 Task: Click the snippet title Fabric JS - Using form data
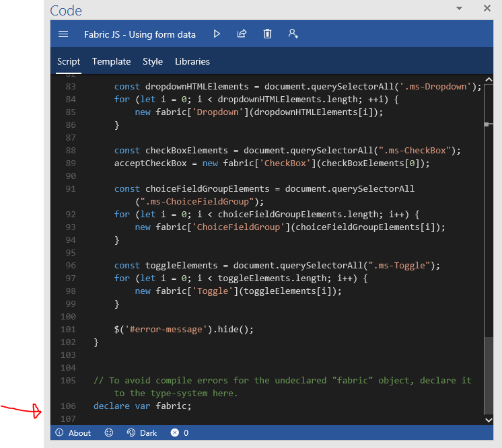coord(139,34)
